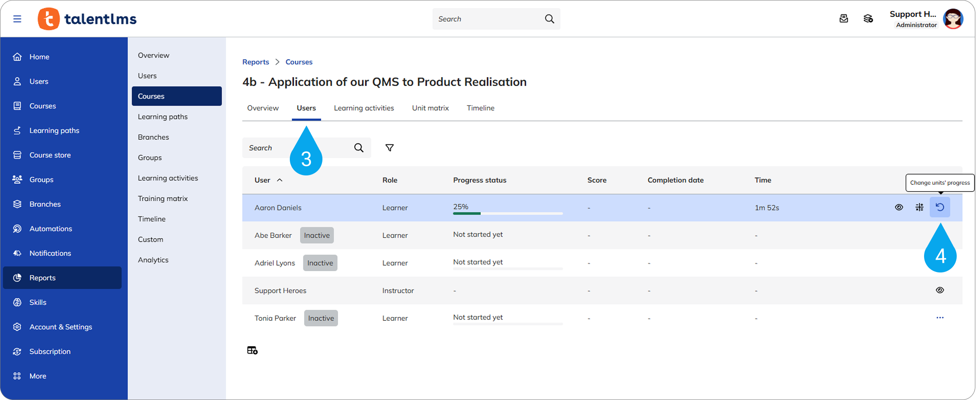Image resolution: width=980 pixels, height=400 pixels.
Task: Switch to the Unit matrix tab
Action: click(430, 108)
